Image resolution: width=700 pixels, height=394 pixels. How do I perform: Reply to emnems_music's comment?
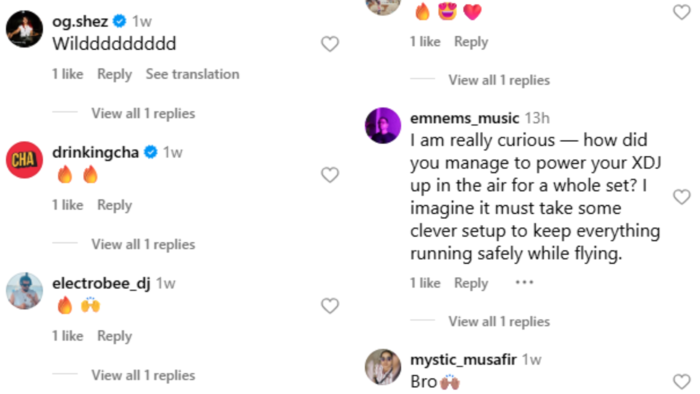471,283
